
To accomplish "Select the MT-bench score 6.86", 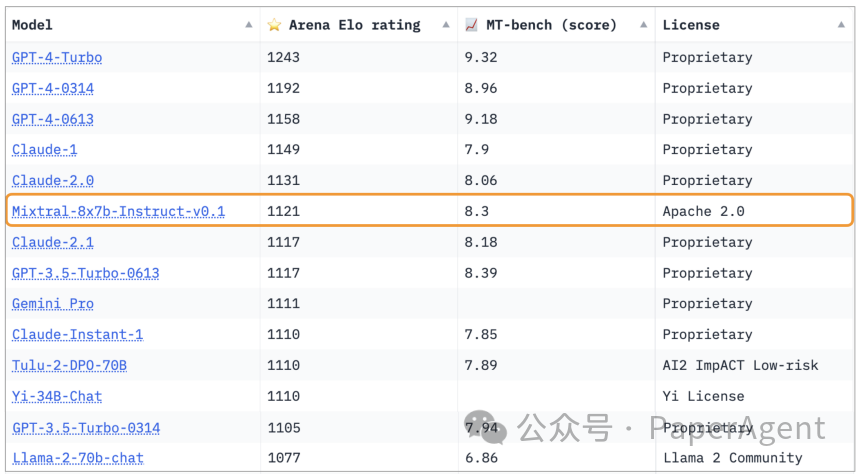I will pyautogui.click(x=481, y=458).
